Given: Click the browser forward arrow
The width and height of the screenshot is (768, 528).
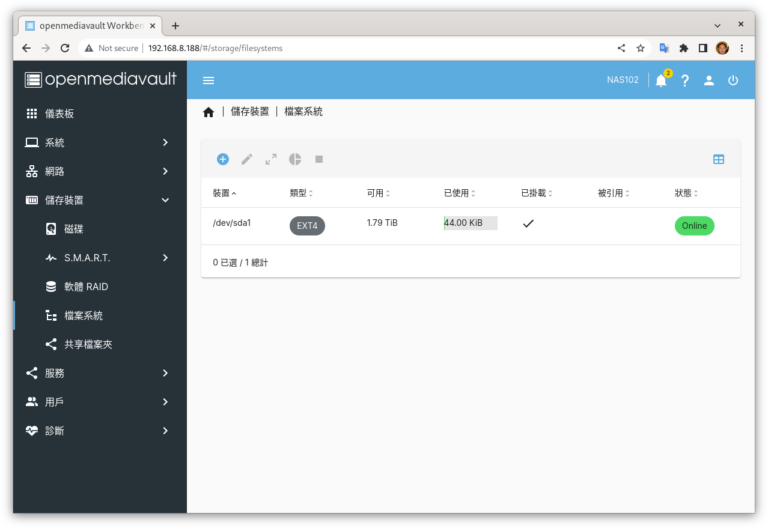Looking at the screenshot, I should click(x=46, y=48).
